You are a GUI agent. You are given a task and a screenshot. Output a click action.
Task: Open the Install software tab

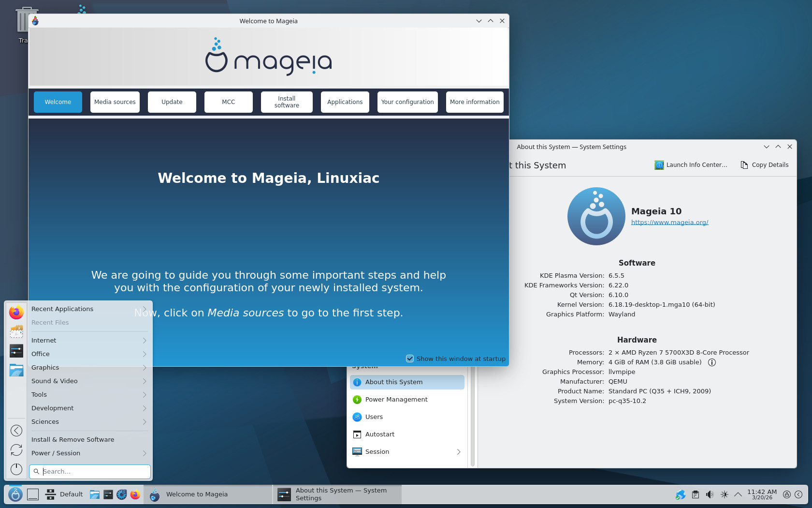tap(287, 102)
